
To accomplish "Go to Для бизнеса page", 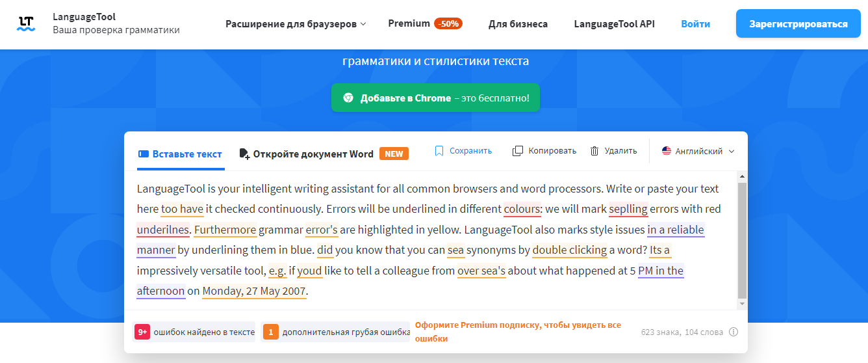I will pos(518,24).
